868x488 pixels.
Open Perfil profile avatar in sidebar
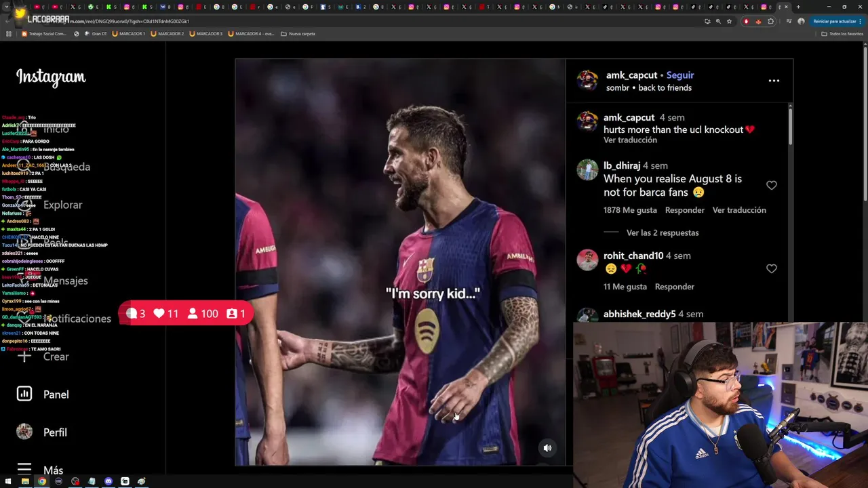24,432
